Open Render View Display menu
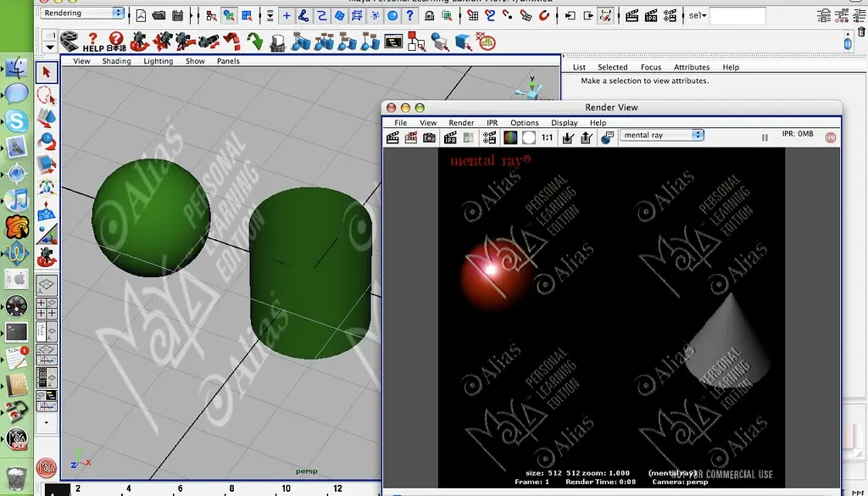This screenshot has height=496, width=868. tap(564, 123)
